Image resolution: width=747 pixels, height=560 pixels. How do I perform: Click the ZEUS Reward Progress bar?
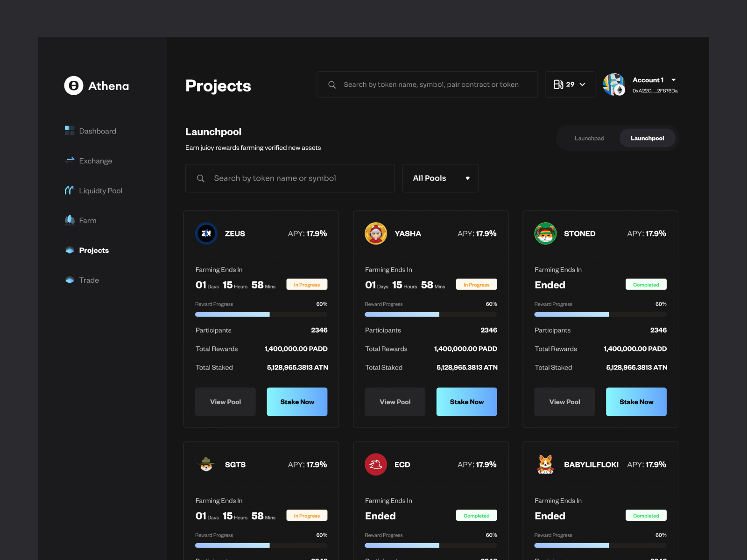point(261,315)
